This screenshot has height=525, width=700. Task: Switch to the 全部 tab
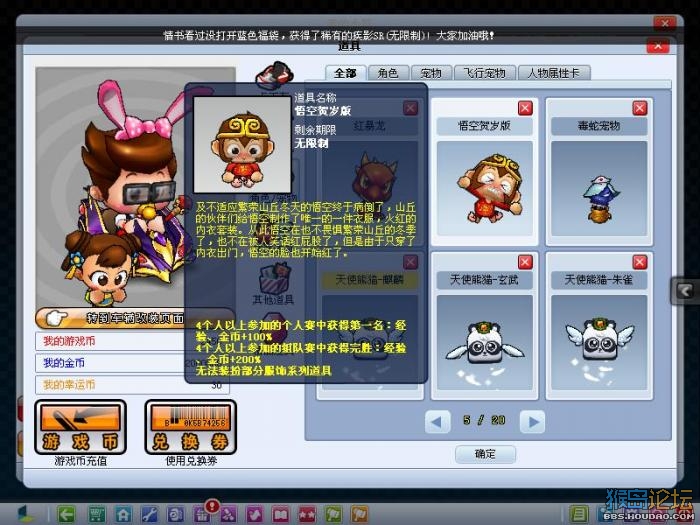[346, 73]
